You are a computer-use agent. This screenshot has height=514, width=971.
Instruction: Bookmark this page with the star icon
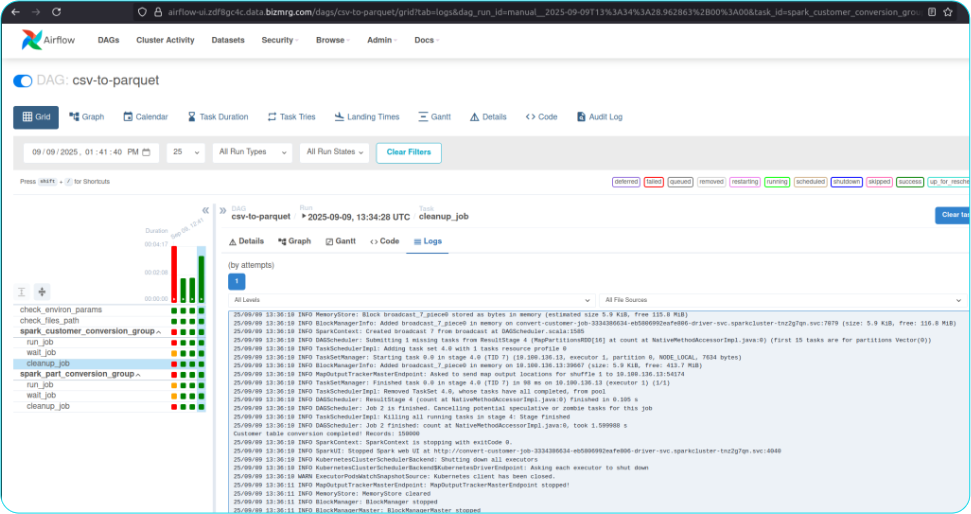coord(947,12)
